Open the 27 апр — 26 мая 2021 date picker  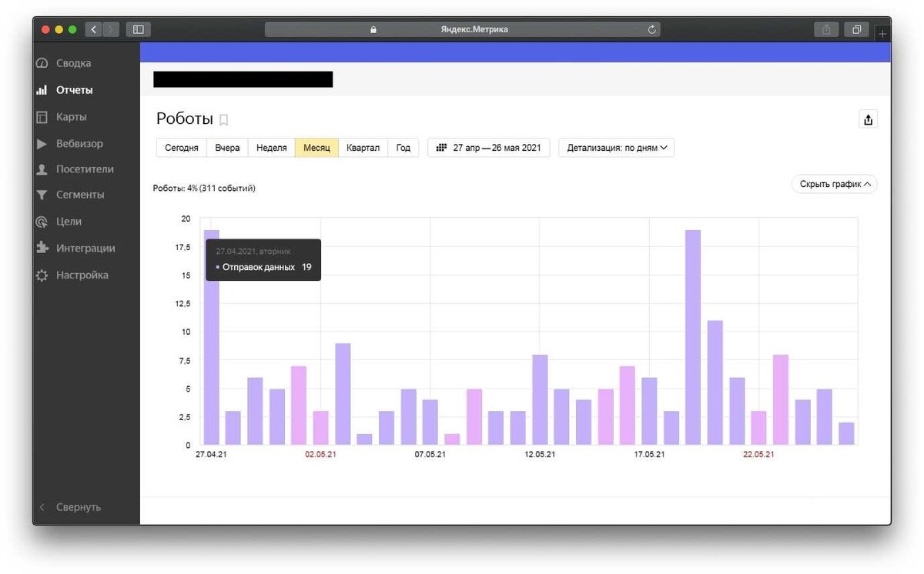click(x=489, y=148)
